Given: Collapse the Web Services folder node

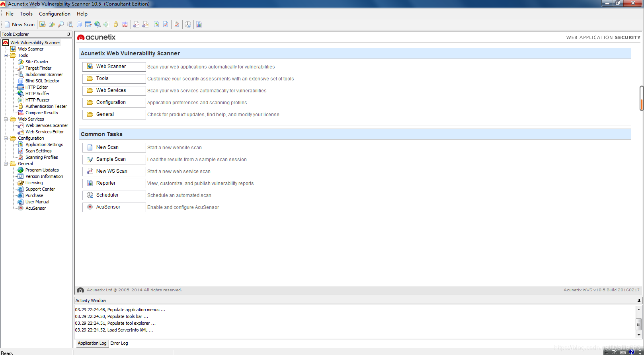Looking at the screenshot, I should tap(6, 119).
